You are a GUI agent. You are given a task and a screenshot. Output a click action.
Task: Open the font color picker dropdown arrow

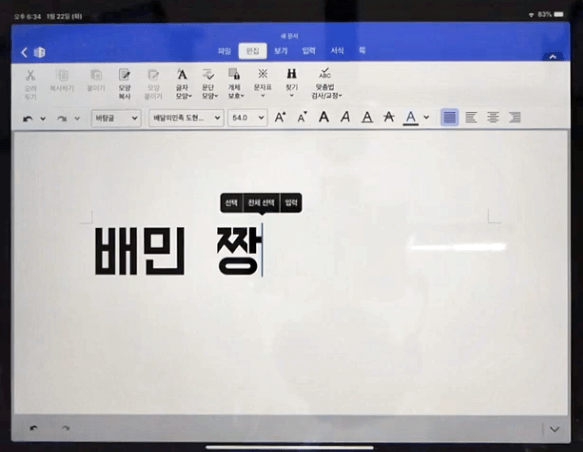426,118
